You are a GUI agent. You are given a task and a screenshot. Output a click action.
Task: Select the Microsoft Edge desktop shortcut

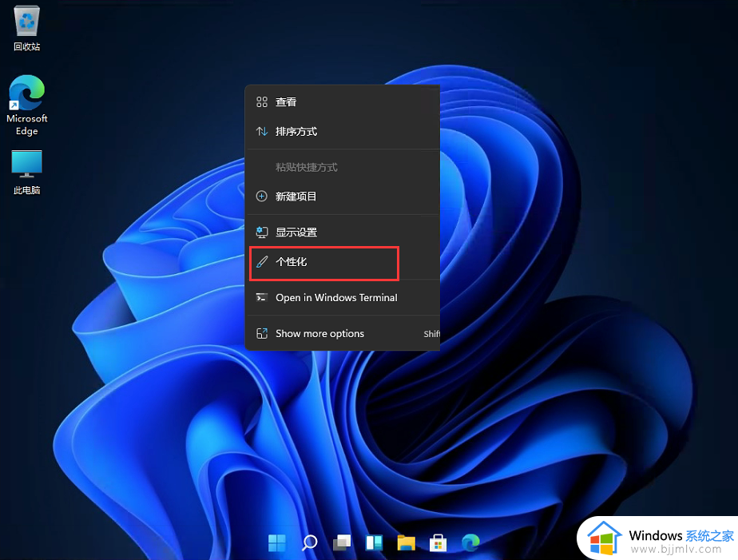27,105
